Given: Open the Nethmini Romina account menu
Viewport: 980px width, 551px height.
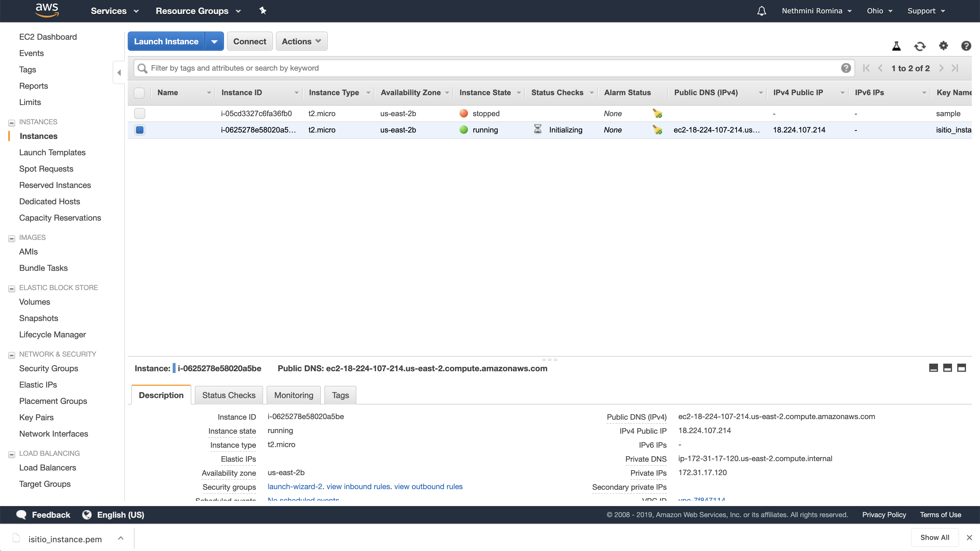Looking at the screenshot, I should tap(816, 11).
